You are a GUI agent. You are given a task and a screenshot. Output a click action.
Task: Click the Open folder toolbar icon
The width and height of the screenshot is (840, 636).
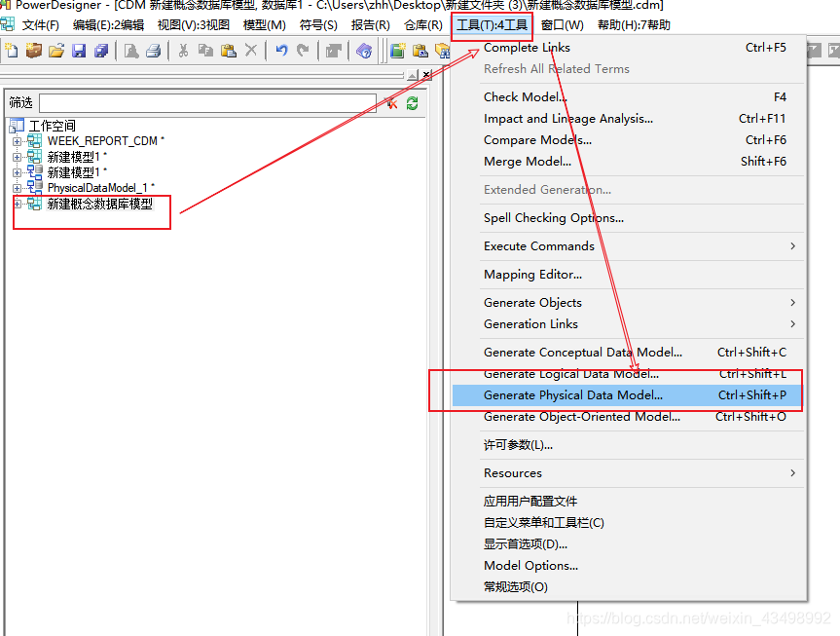coord(56,51)
